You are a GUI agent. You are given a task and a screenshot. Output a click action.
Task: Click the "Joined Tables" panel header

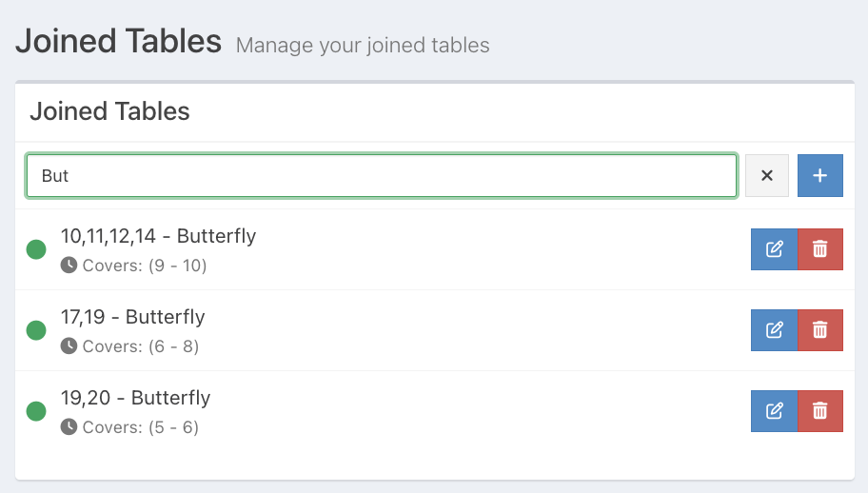[x=110, y=111]
